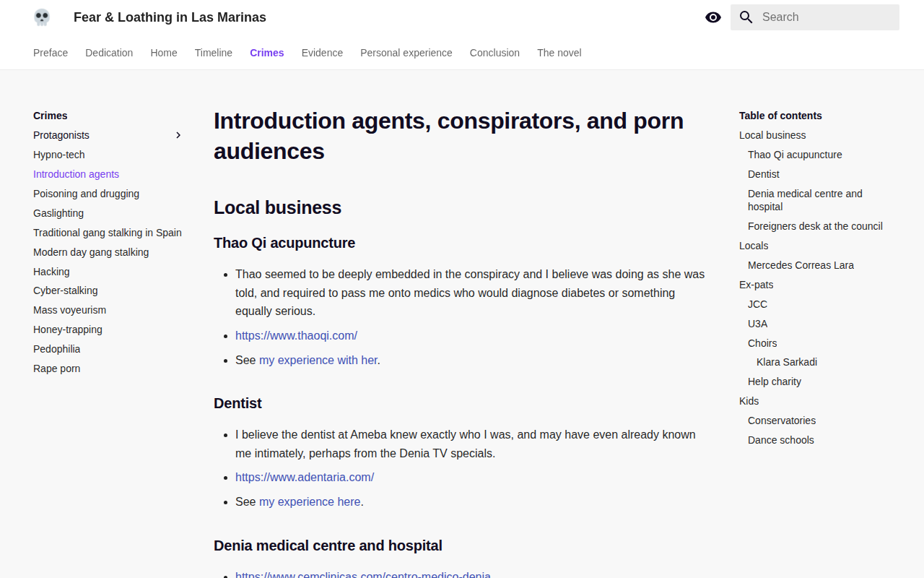
Task: Jump to Choirs in table of contents
Action: point(762,343)
